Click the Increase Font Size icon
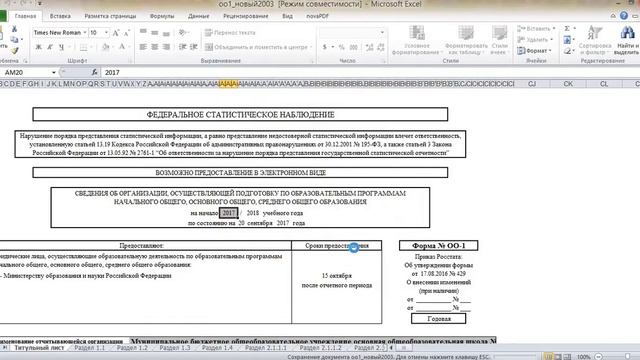 click(x=116, y=33)
